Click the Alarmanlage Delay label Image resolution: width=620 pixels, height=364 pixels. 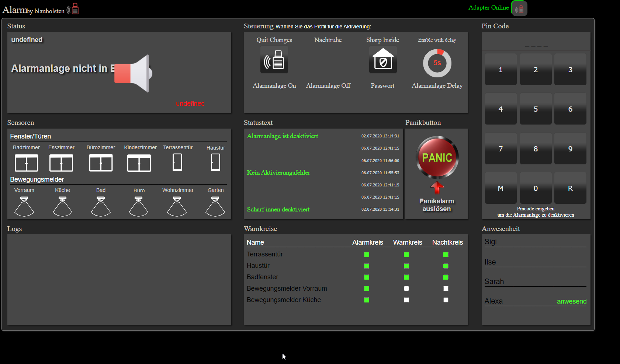[437, 85]
